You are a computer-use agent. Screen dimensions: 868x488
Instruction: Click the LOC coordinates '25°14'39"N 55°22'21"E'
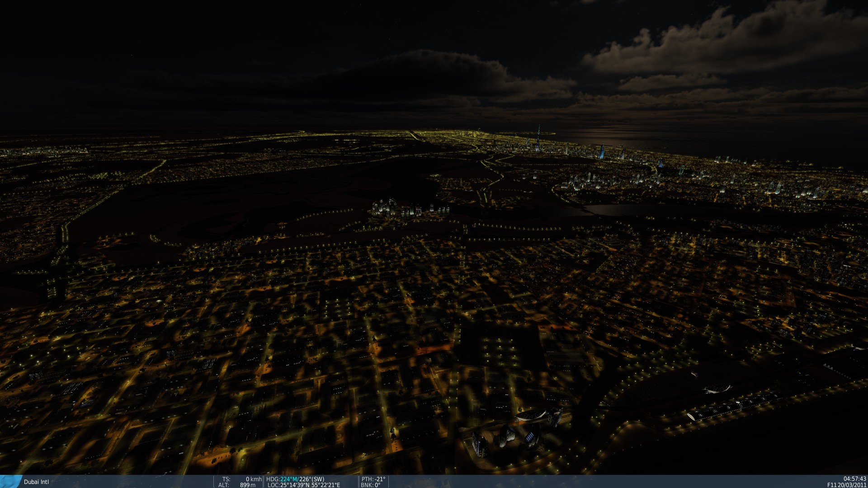click(310, 485)
